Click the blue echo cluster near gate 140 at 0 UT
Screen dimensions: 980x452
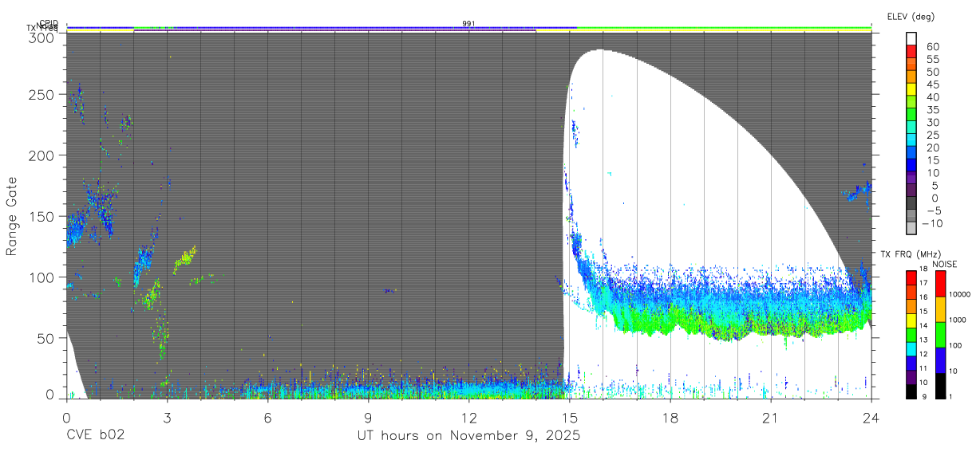(75, 230)
